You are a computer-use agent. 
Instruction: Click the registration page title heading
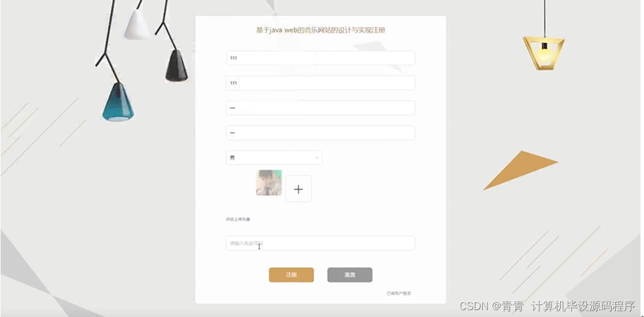pos(320,31)
